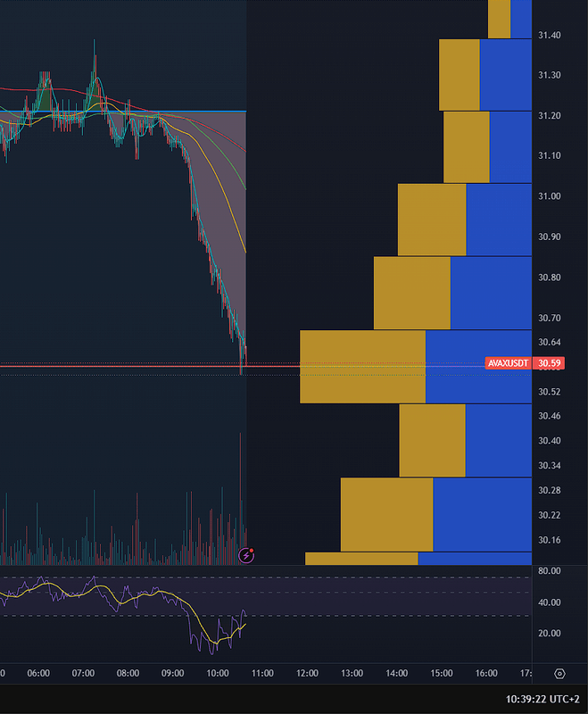The width and height of the screenshot is (588, 714).
Task: Click the 30.70 price scale label
Action: [550, 318]
